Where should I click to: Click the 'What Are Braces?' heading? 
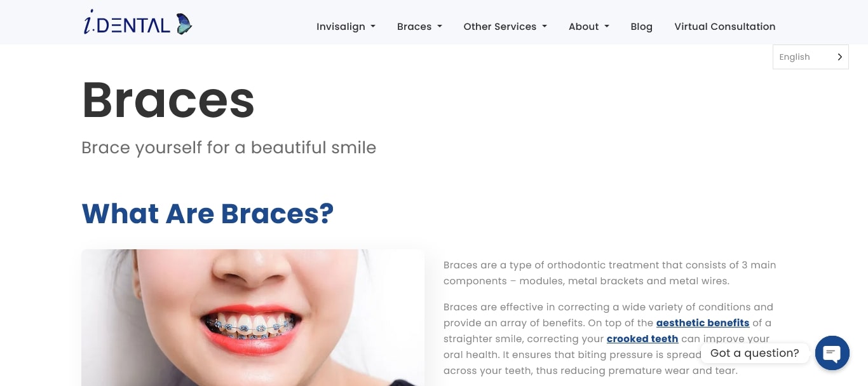pyautogui.click(x=208, y=214)
